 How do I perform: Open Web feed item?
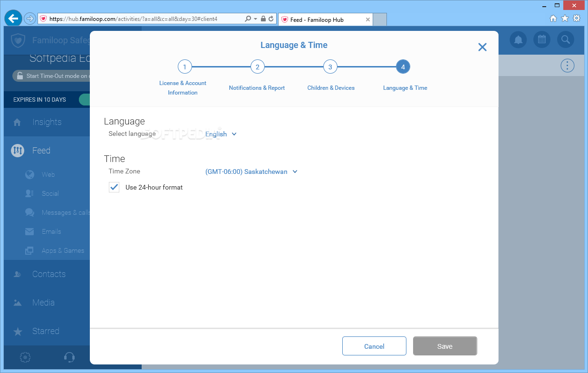[48, 174]
